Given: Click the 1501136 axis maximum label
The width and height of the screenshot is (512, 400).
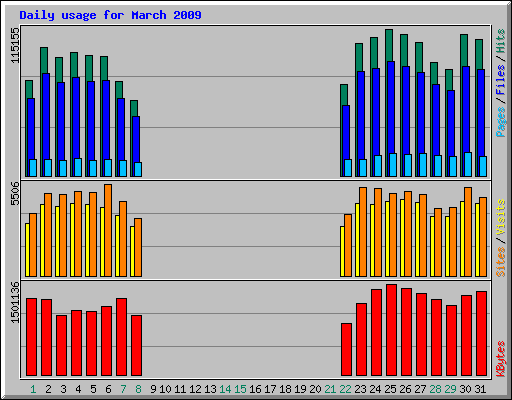Looking at the screenshot, I should coord(15,302).
